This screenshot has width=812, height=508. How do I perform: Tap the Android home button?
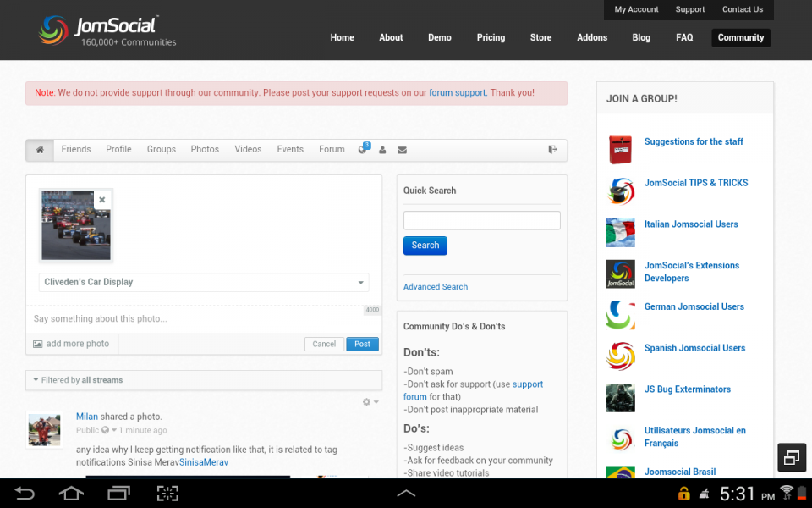click(71, 493)
